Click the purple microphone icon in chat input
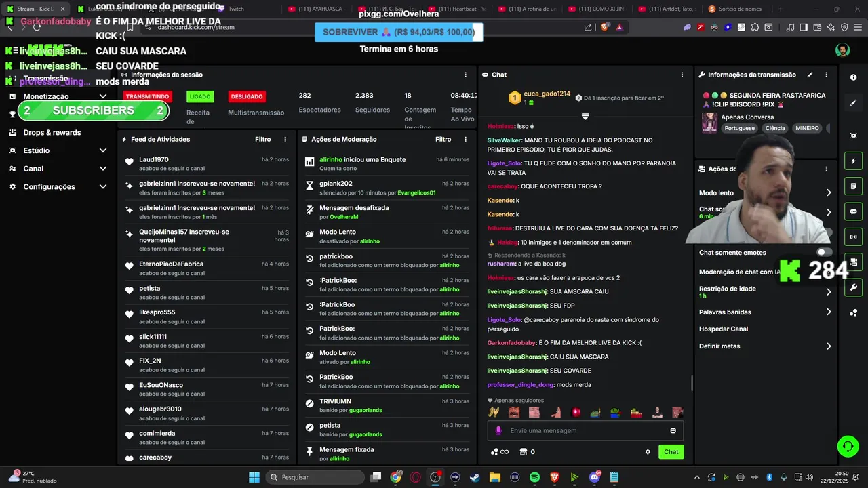This screenshot has height=488, width=868. pos(498,430)
